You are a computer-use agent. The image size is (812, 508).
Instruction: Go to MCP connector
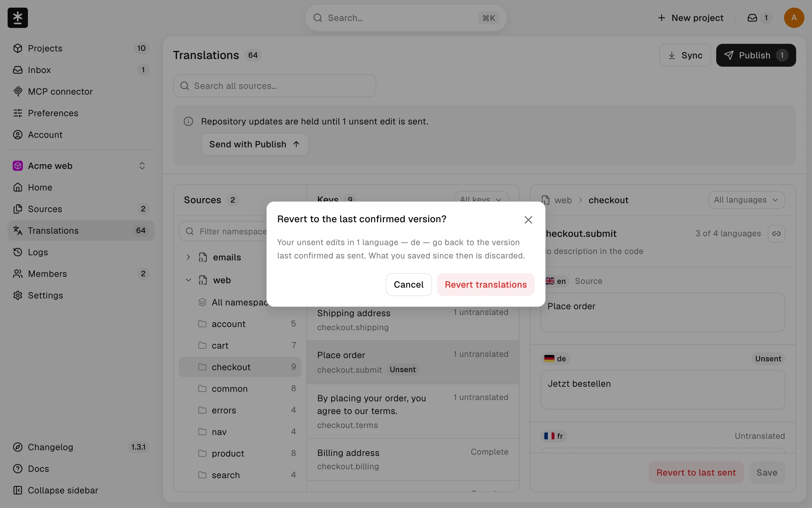coord(81,91)
